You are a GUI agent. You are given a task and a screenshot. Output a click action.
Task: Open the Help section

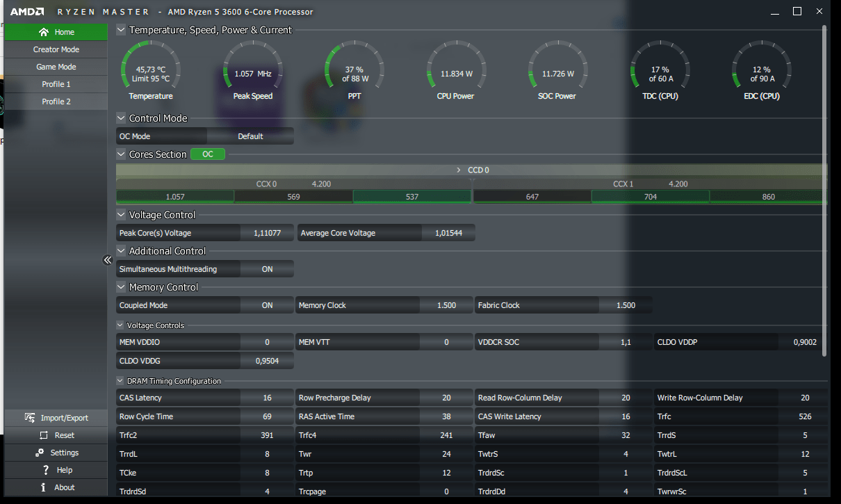(x=56, y=470)
